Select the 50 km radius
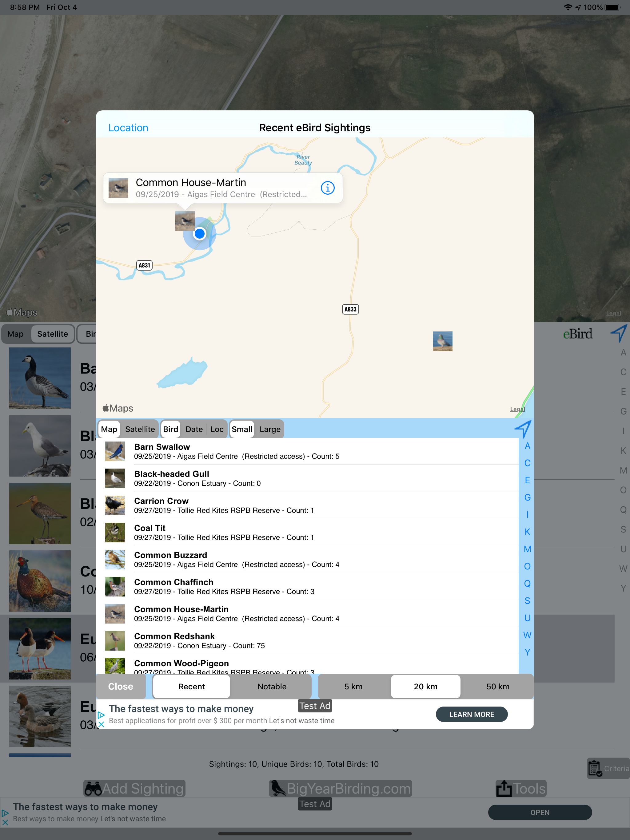 coord(498,686)
